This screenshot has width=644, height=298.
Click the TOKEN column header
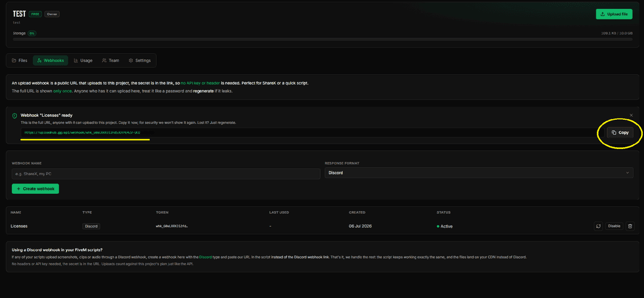point(162,213)
